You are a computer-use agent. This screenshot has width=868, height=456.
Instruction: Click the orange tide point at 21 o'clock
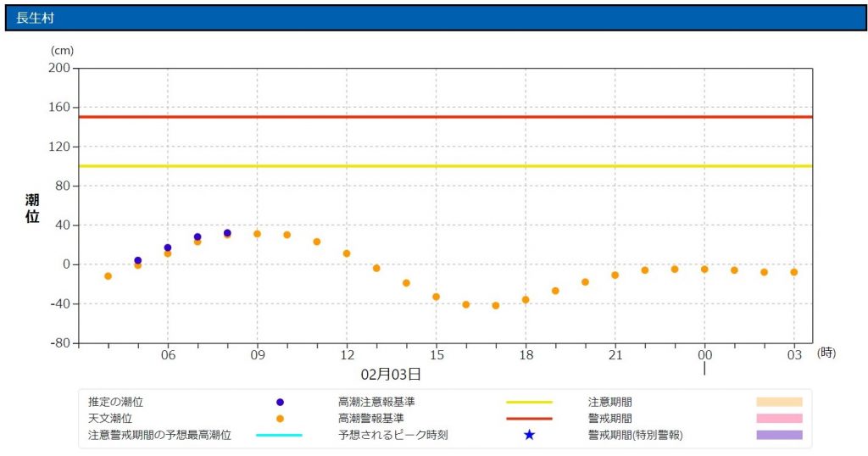tap(615, 275)
